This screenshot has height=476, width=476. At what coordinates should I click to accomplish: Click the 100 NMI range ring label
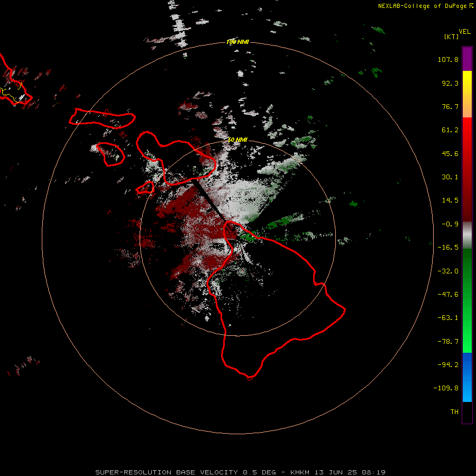pyautogui.click(x=237, y=42)
